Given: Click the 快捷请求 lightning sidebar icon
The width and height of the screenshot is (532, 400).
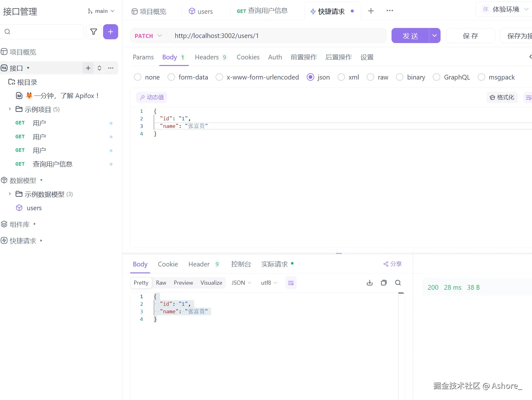Looking at the screenshot, I should pos(4,241).
